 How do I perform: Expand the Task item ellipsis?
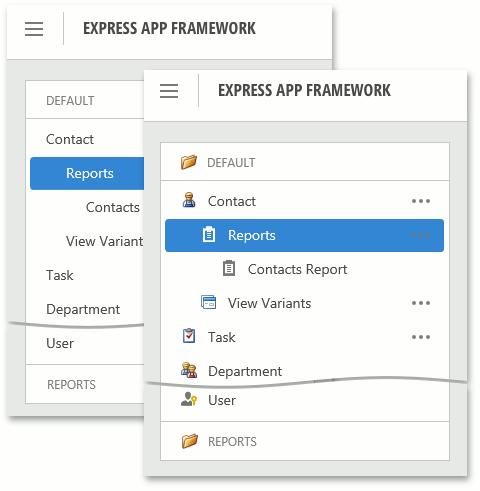421,337
